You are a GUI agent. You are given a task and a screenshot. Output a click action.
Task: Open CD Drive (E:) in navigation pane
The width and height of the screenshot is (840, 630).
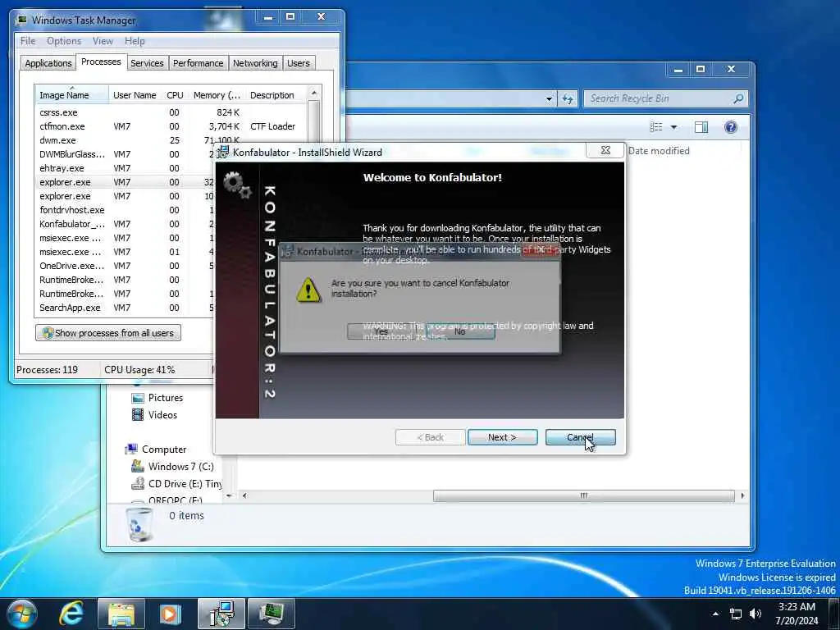coord(177,484)
